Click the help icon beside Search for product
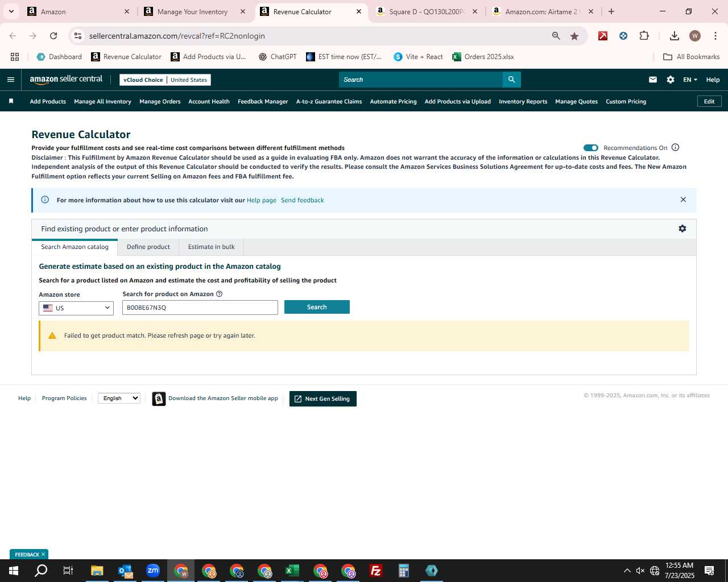 pos(219,294)
